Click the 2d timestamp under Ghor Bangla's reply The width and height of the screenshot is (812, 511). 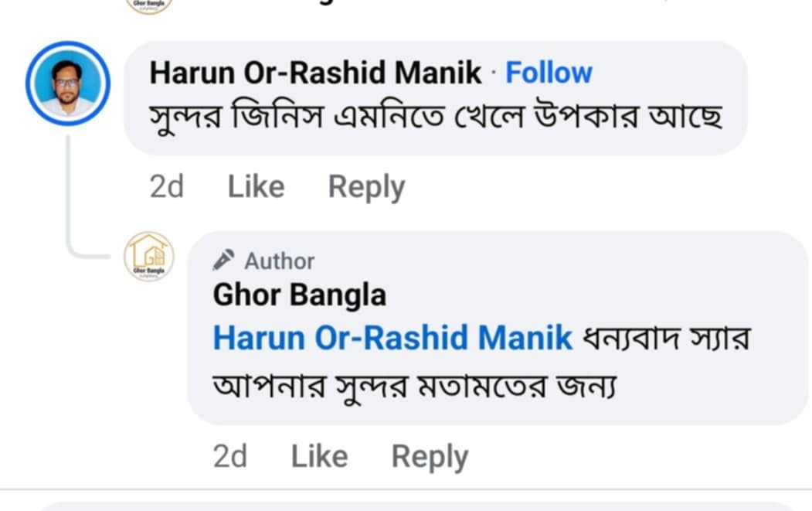pos(230,456)
